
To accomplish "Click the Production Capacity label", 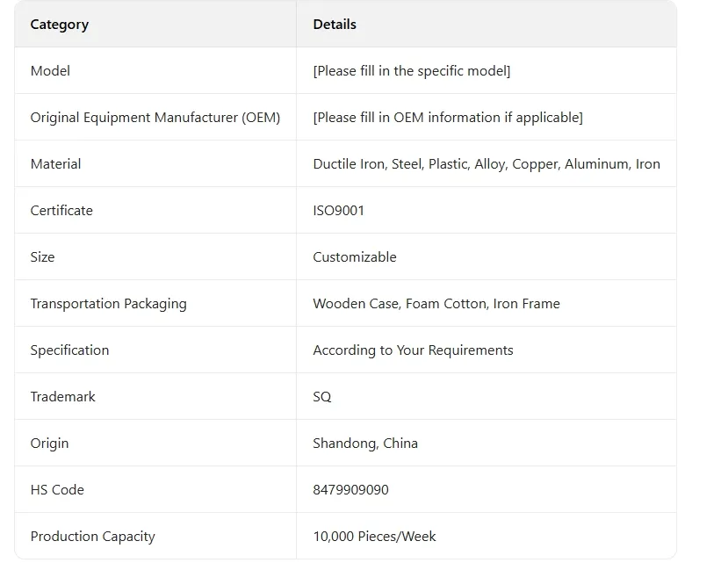I will coord(92,537).
